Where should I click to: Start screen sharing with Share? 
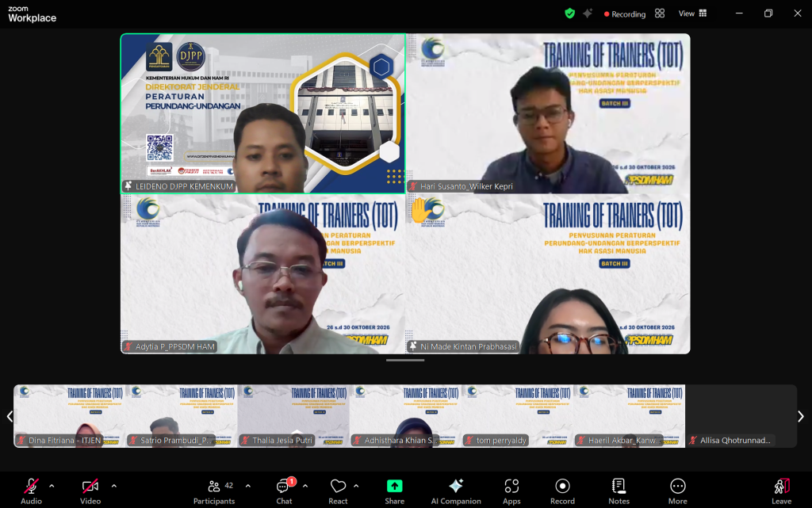click(395, 491)
